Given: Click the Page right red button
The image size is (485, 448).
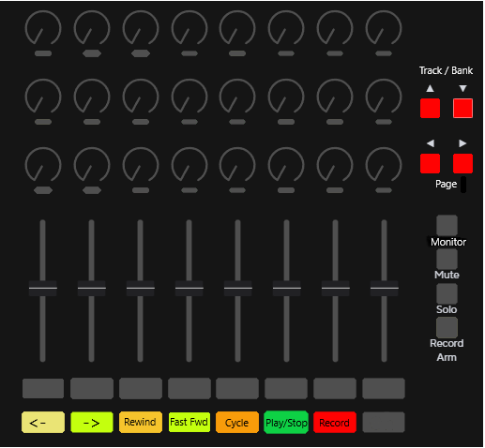Looking at the screenshot, I should click(x=462, y=163).
